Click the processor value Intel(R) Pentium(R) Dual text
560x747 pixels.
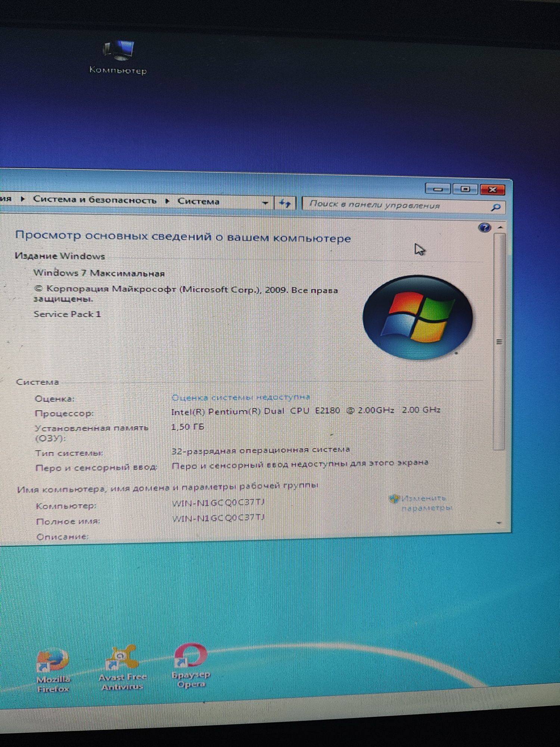point(305,410)
